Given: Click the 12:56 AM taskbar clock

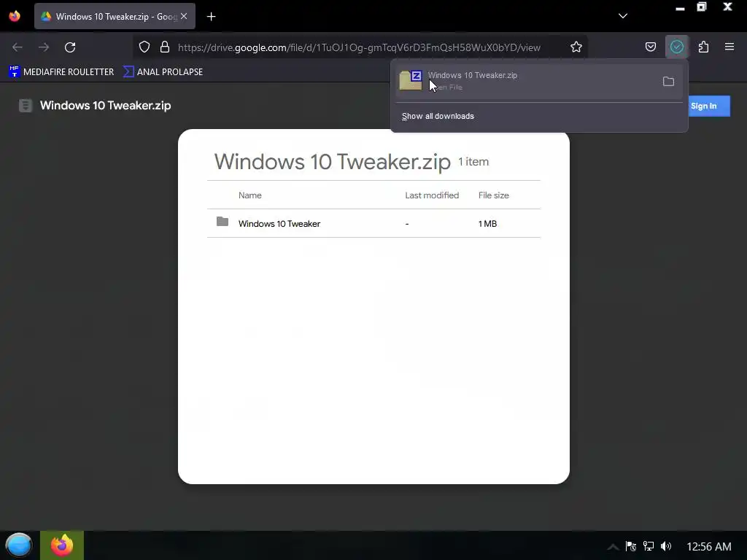Looking at the screenshot, I should click(x=709, y=547).
